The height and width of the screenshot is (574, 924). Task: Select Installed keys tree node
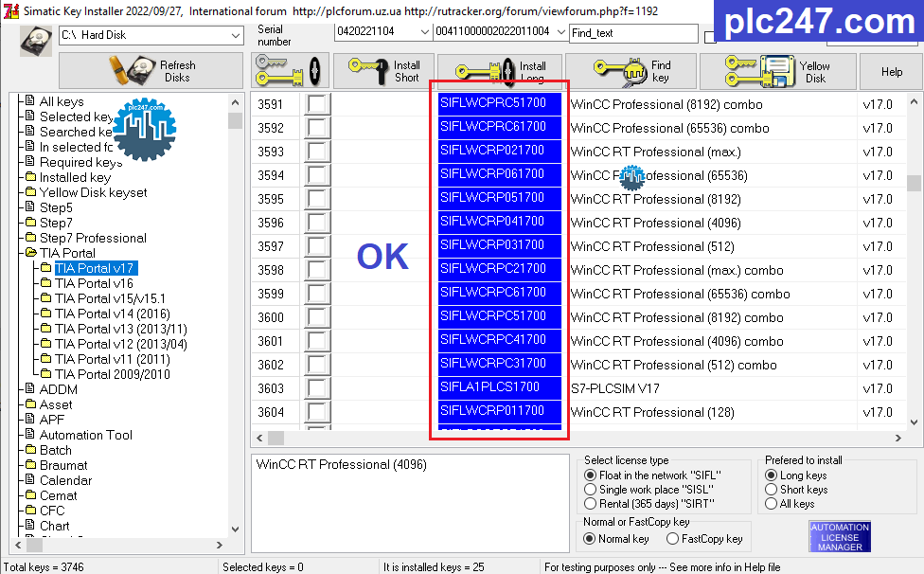point(75,177)
